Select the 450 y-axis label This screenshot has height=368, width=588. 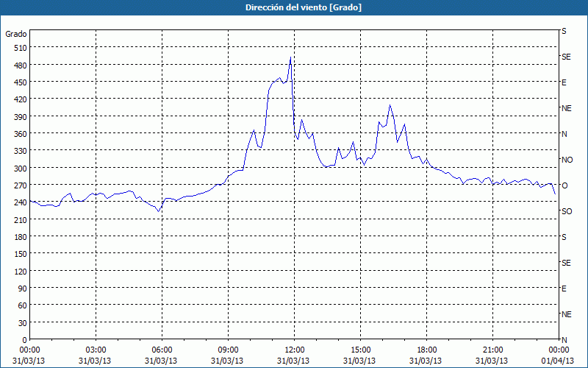coord(21,82)
